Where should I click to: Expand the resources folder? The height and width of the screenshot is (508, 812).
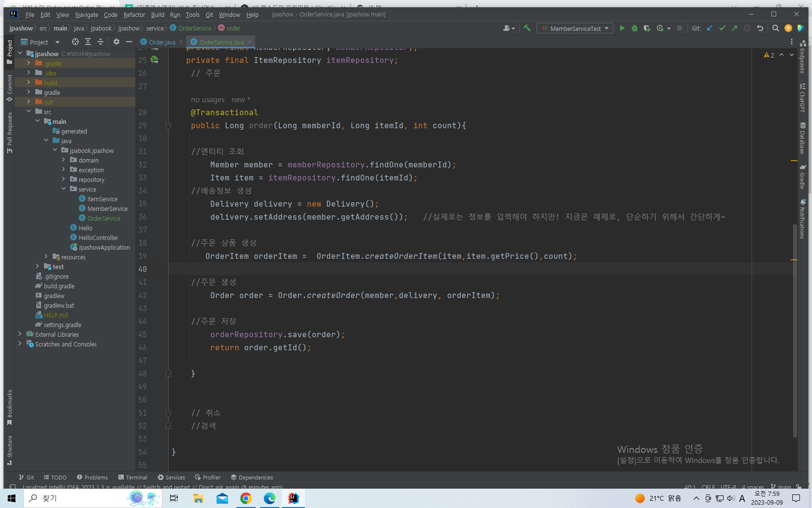pos(46,257)
